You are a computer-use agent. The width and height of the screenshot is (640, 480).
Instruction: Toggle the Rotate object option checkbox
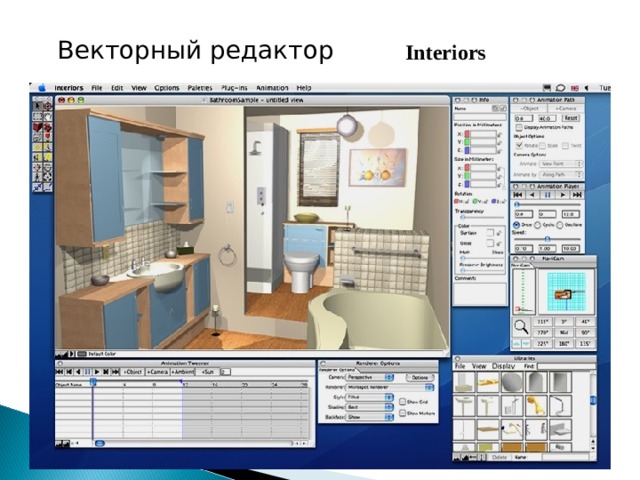pyautogui.click(x=519, y=145)
